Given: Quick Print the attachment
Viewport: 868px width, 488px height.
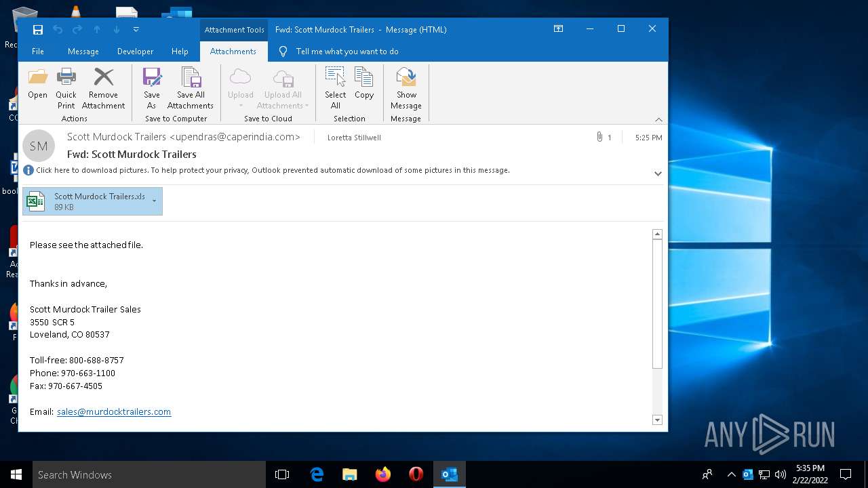Looking at the screenshot, I should pos(66,88).
